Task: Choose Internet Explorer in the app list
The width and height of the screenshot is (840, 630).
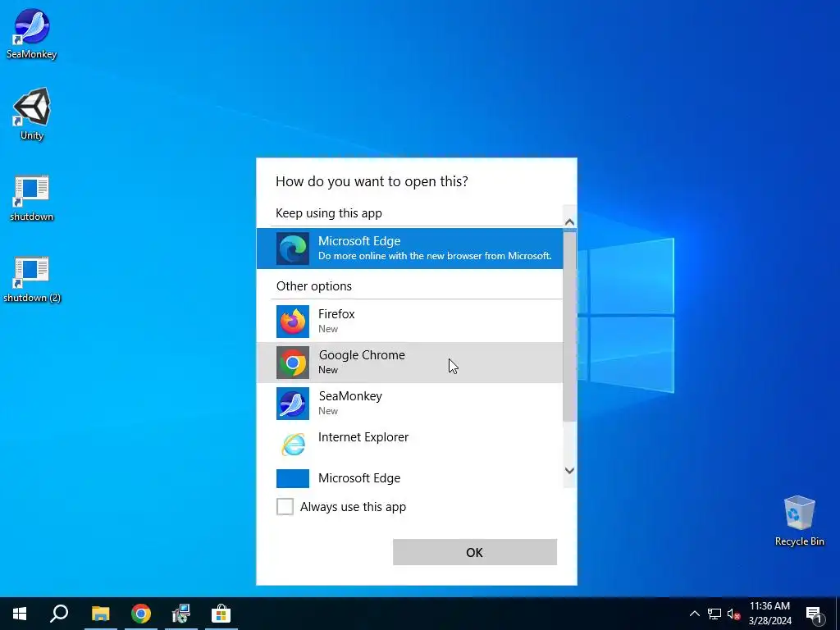Action: click(x=410, y=444)
